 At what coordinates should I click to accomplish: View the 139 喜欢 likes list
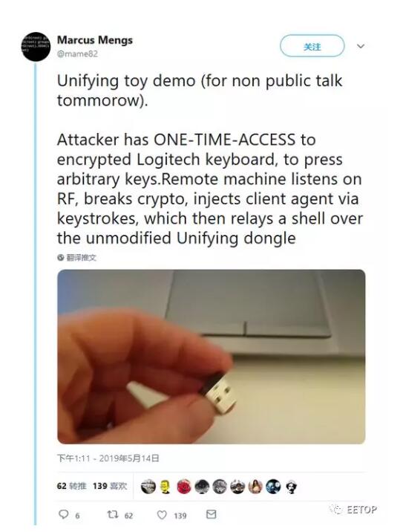coord(110,486)
